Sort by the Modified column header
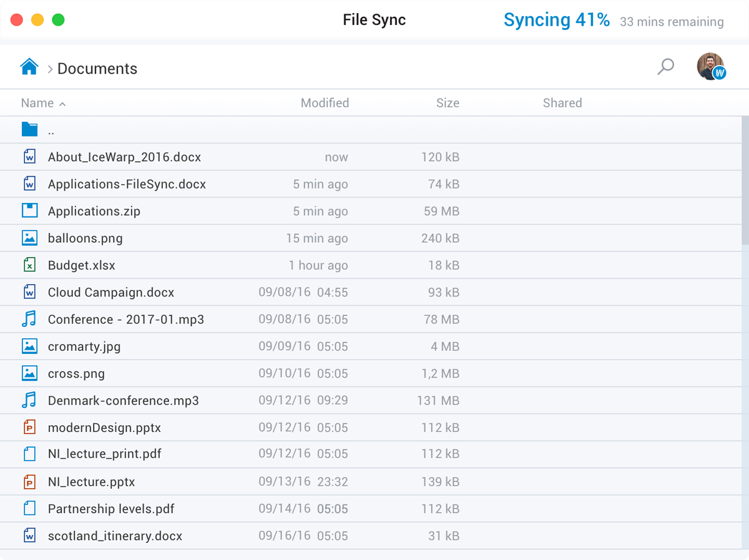 325,103
